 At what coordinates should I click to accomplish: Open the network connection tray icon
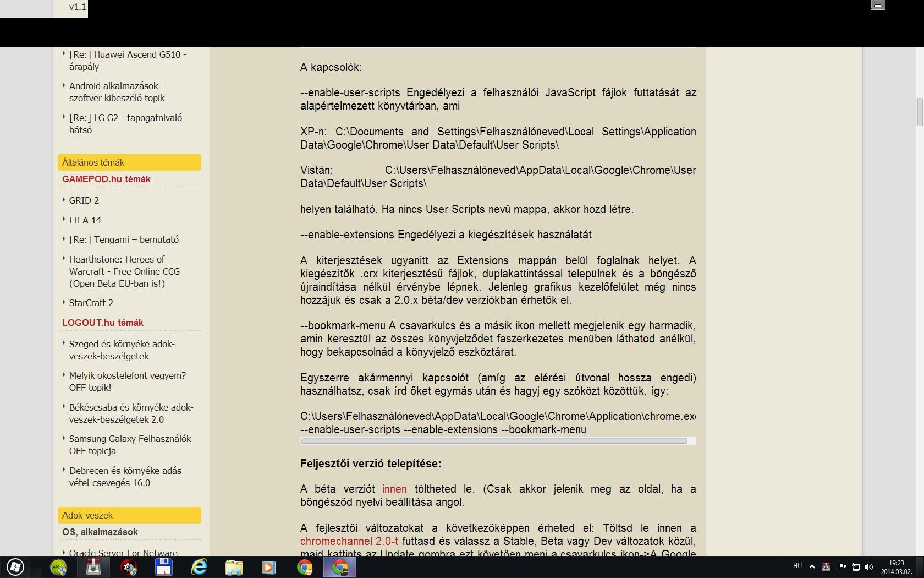[855, 566]
